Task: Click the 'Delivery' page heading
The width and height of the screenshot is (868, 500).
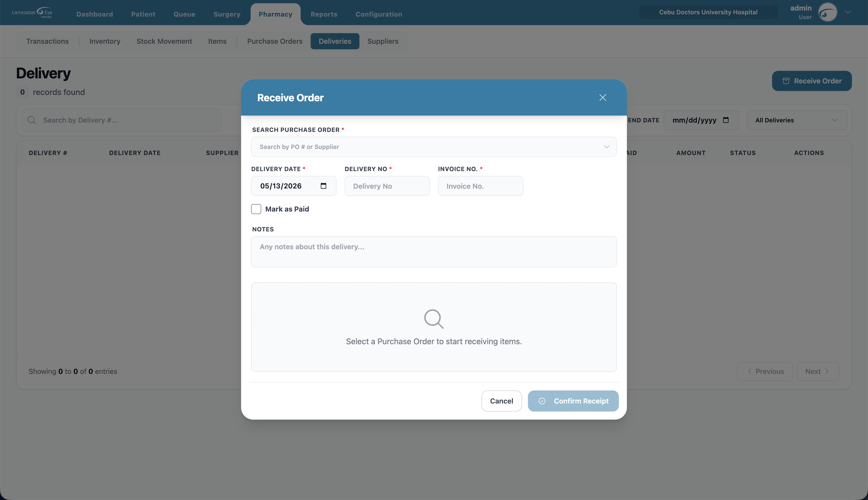Action: point(43,73)
